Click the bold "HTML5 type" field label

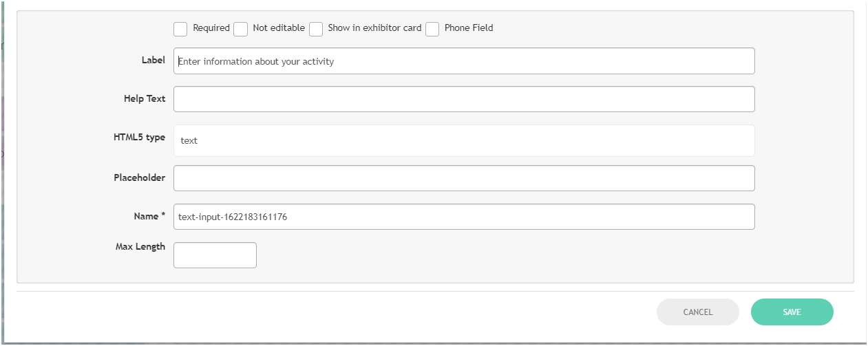(x=139, y=137)
